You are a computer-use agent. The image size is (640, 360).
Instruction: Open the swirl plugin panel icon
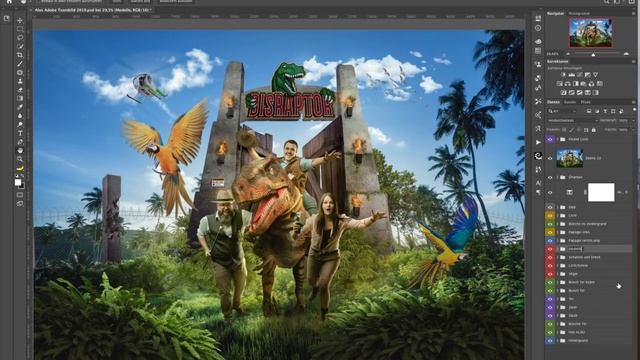coord(538,156)
